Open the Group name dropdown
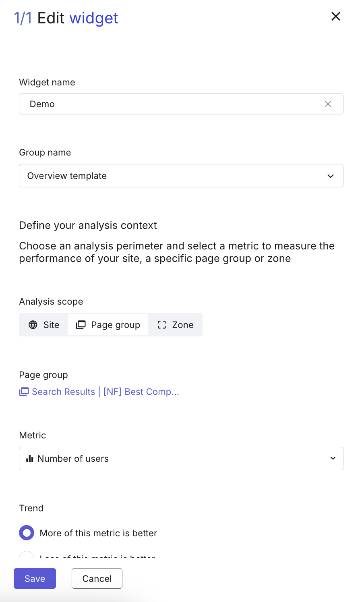 click(181, 176)
